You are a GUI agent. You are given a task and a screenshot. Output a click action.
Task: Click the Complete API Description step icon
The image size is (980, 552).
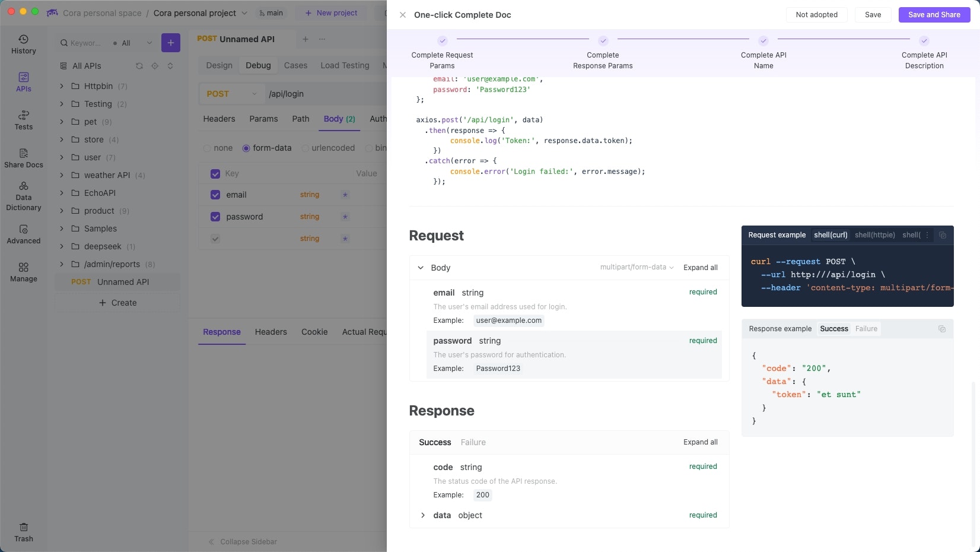pyautogui.click(x=924, y=41)
